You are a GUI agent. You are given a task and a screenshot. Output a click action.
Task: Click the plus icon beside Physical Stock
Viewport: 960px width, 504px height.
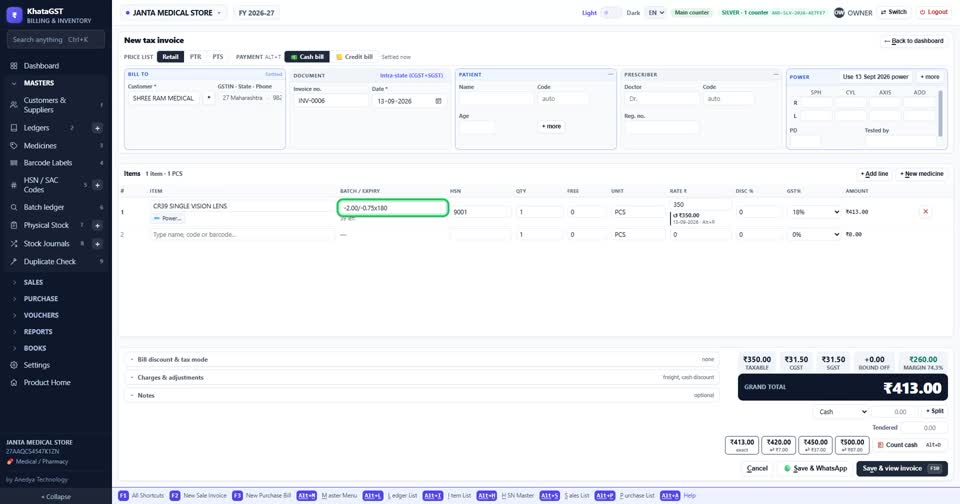[x=97, y=225]
